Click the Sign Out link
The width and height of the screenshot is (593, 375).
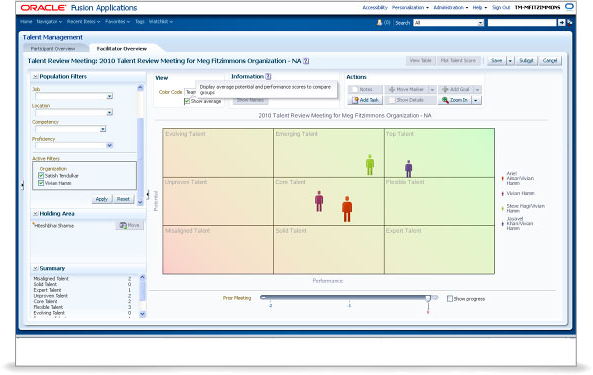501,8
